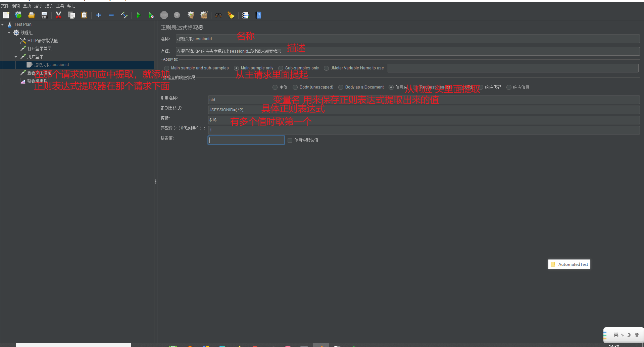644x347 pixels.
Task: Click the 模板 field containing $1$
Action: 424,120
